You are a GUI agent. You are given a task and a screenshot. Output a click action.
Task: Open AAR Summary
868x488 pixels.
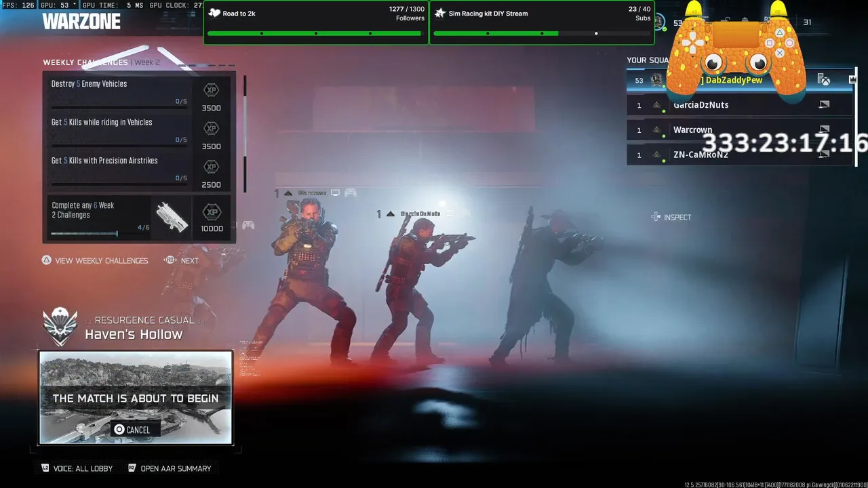170,468
